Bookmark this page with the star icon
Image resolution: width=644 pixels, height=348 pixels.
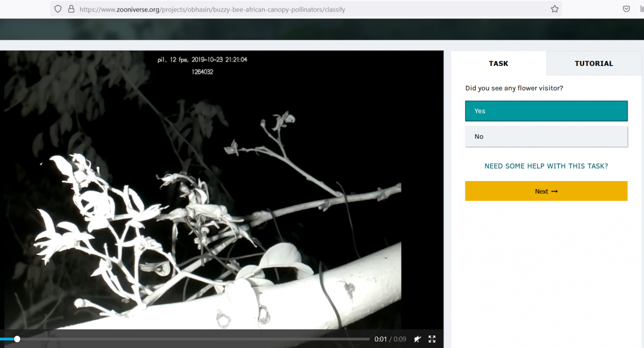pyautogui.click(x=554, y=9)
